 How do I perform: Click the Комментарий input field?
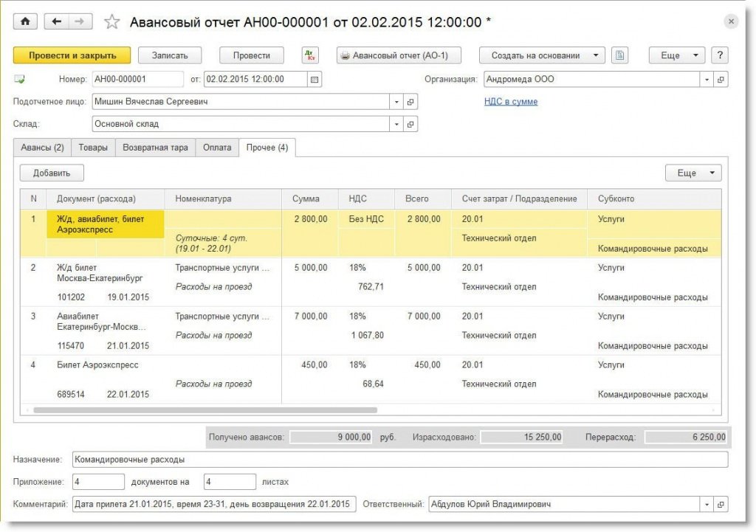[214, 505]
